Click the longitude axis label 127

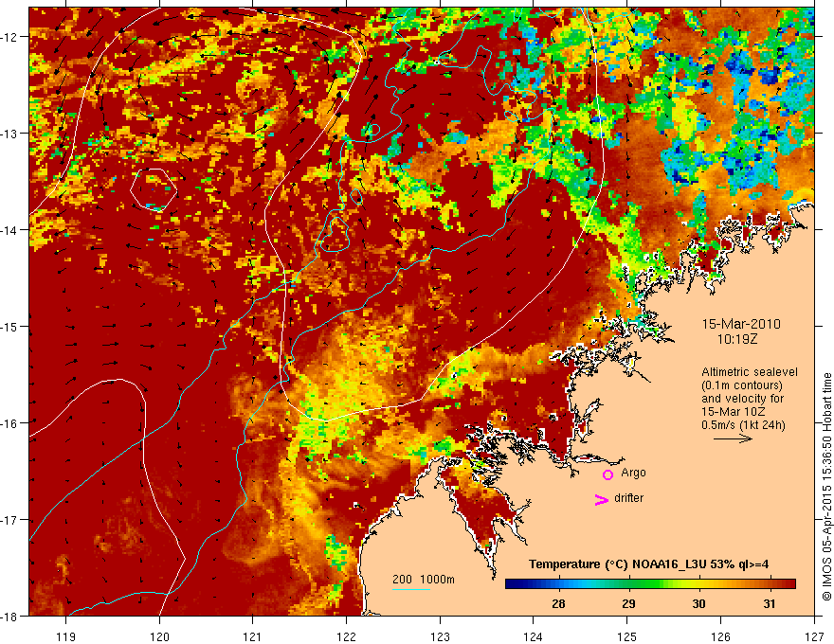pos(814,636)
